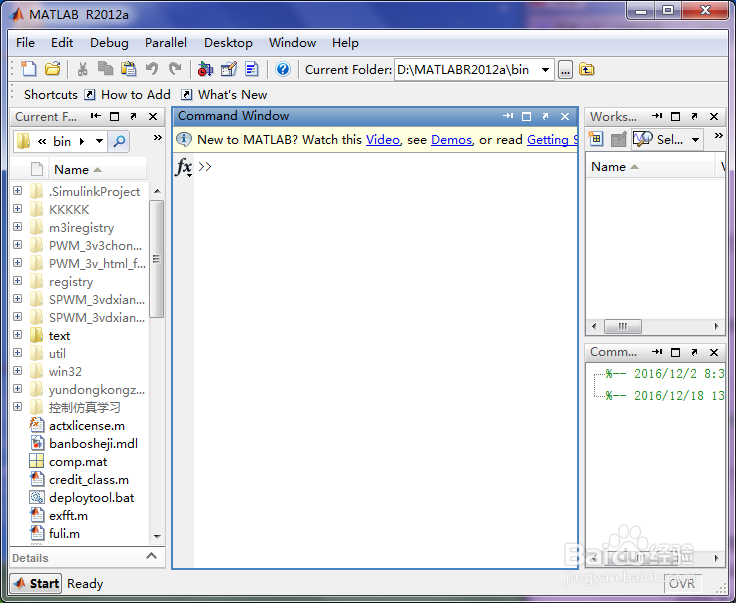This screenshot has height=603, width=736.
Task: Select the deploytool.bat file
Action: point(92,497)
